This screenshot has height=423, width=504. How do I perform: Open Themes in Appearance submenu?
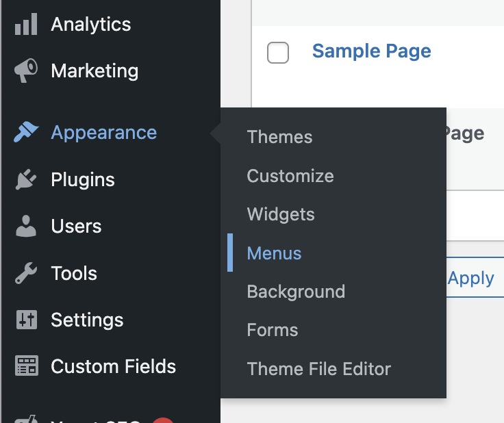click(279, 137)
